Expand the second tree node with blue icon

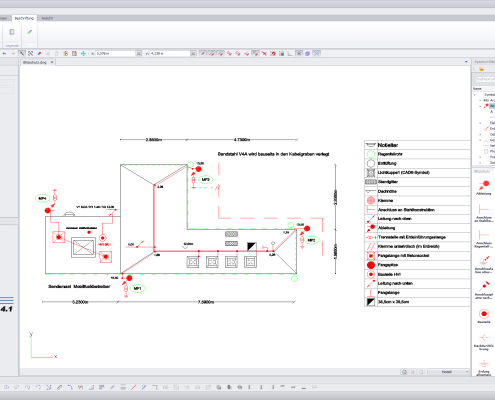tap(480, 100)
